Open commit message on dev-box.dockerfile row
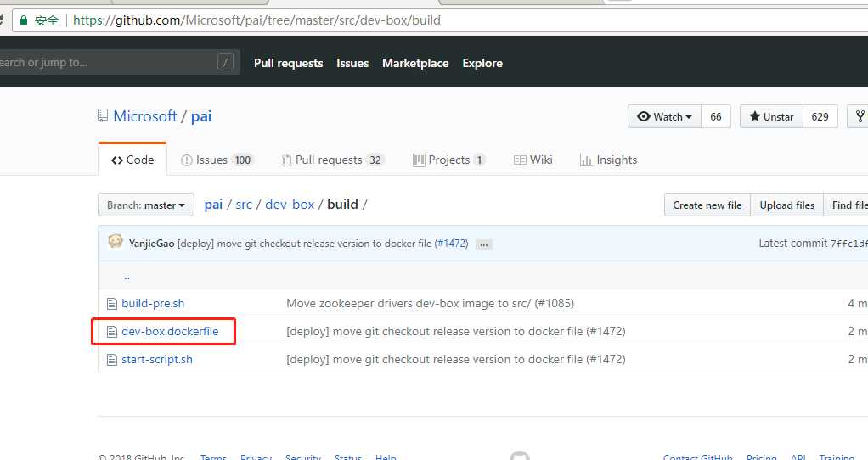The image size is (868, 460). point(455,331)
